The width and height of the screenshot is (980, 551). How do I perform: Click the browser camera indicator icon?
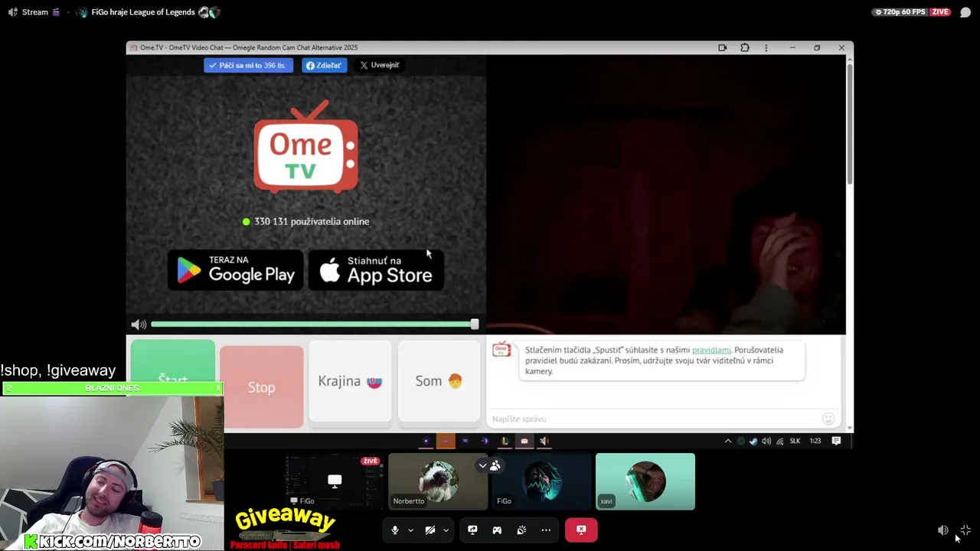(x=722, y=47)
